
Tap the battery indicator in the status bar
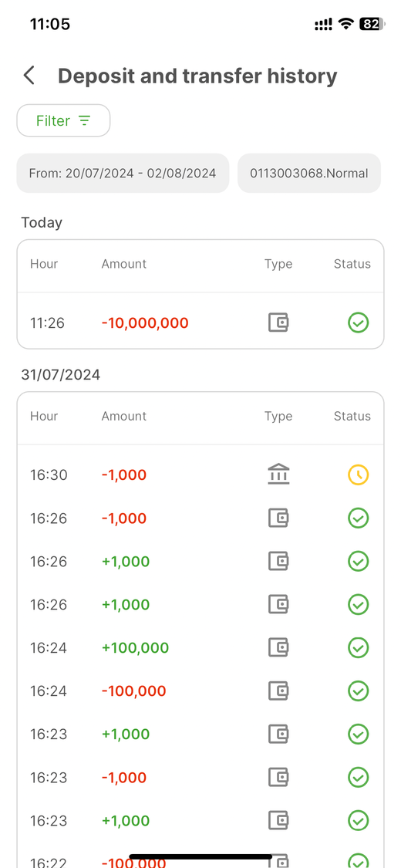tap(372, 24)
